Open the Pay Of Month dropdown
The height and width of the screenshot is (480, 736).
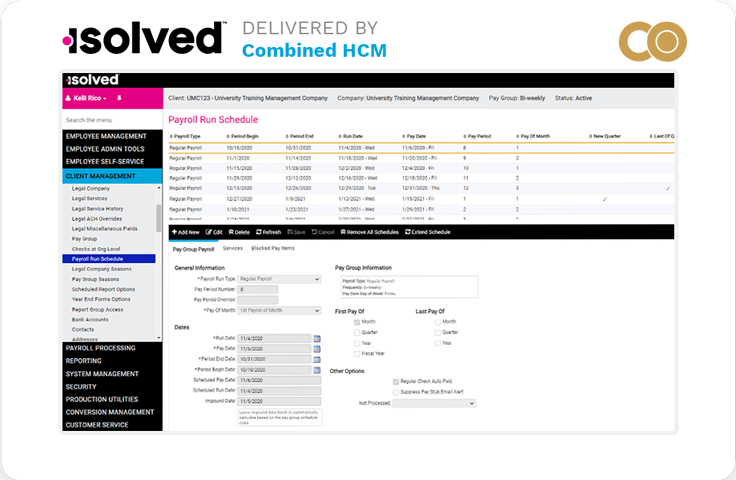click(279, 311)
